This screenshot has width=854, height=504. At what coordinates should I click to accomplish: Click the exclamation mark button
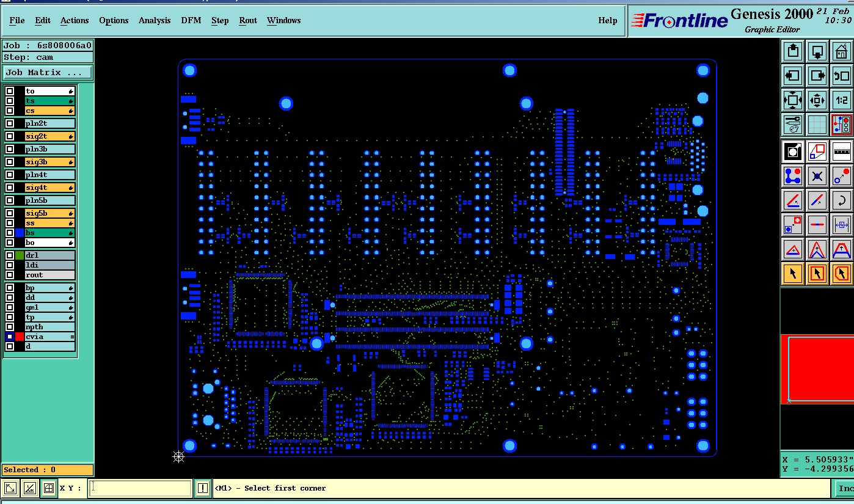203,488
